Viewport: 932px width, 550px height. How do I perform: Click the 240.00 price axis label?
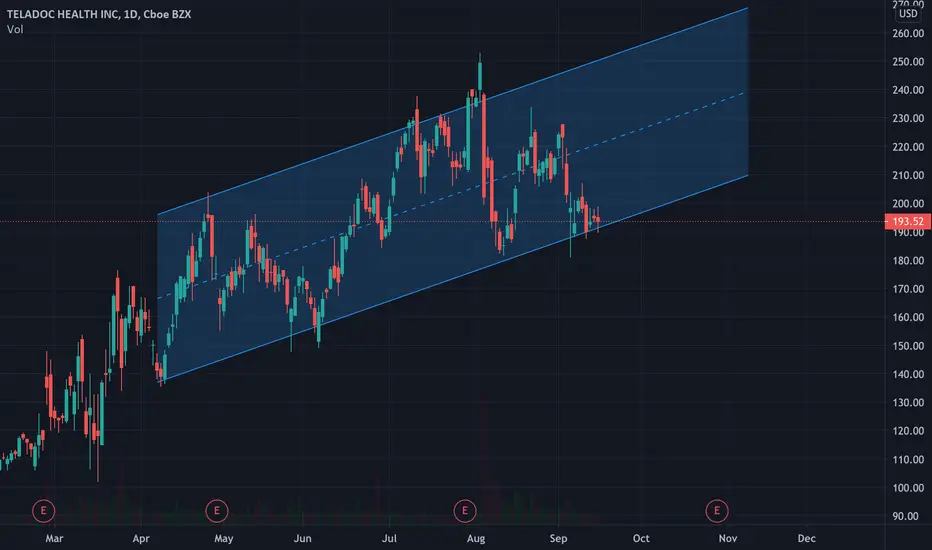click(908, 90)
